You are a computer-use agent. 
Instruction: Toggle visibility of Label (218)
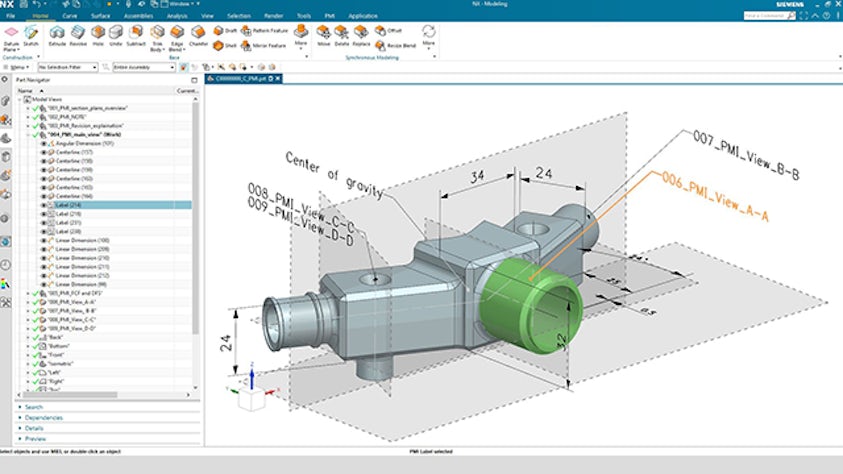pyautogui.click(x=44, y=214)
